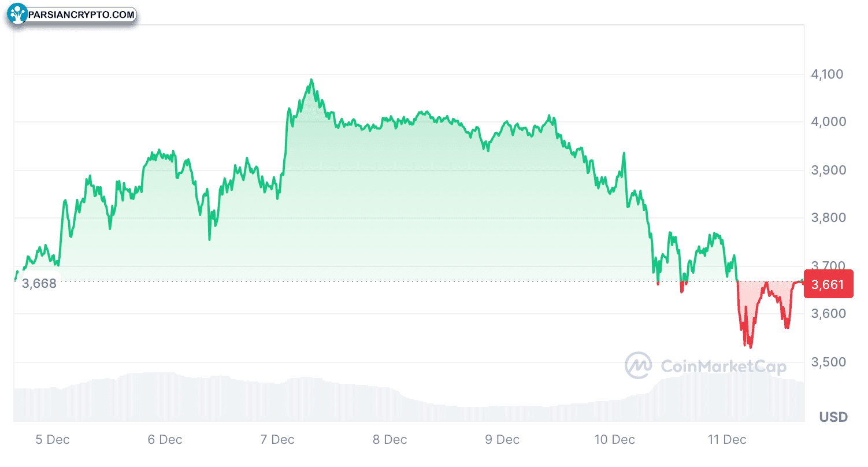Select the 10 Dec date marker
868x467 pixels.
pyautogui.click(x=614, y=440)
